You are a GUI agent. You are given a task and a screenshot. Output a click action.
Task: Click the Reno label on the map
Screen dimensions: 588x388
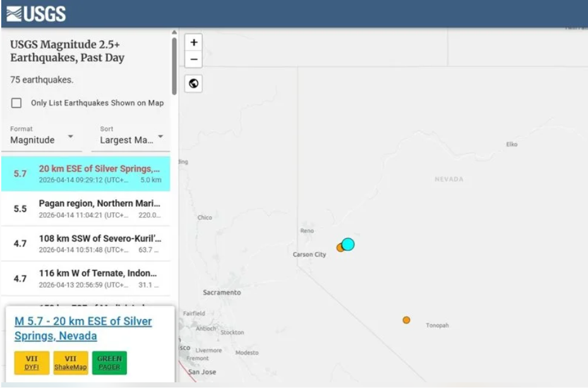(x=307, y=231)
